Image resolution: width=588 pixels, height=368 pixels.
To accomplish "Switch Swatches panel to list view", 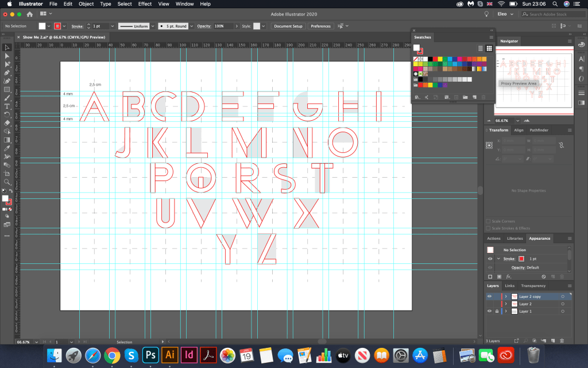I will click(481, 49).
